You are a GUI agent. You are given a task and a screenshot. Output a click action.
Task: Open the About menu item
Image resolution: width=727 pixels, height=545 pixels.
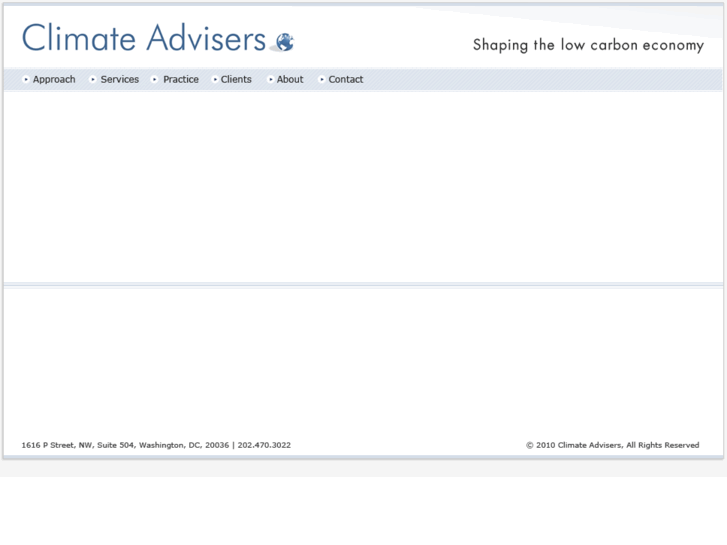290,79
